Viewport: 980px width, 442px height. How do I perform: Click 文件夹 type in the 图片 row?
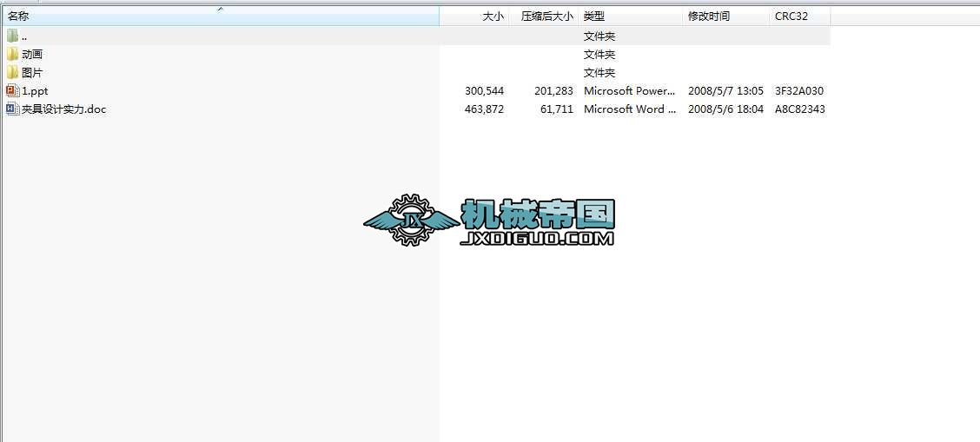(x=599, y=72)
